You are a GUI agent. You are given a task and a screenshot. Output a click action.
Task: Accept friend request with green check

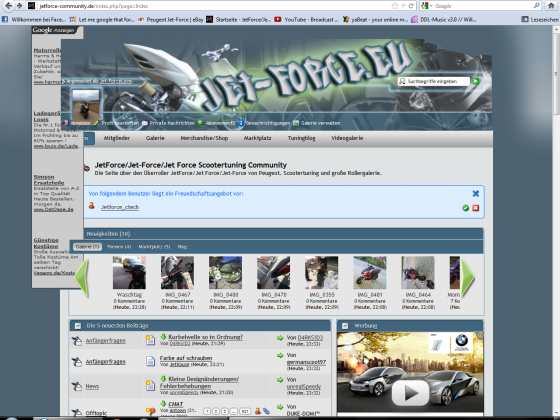pyautogui.click(x=465, y=208)
